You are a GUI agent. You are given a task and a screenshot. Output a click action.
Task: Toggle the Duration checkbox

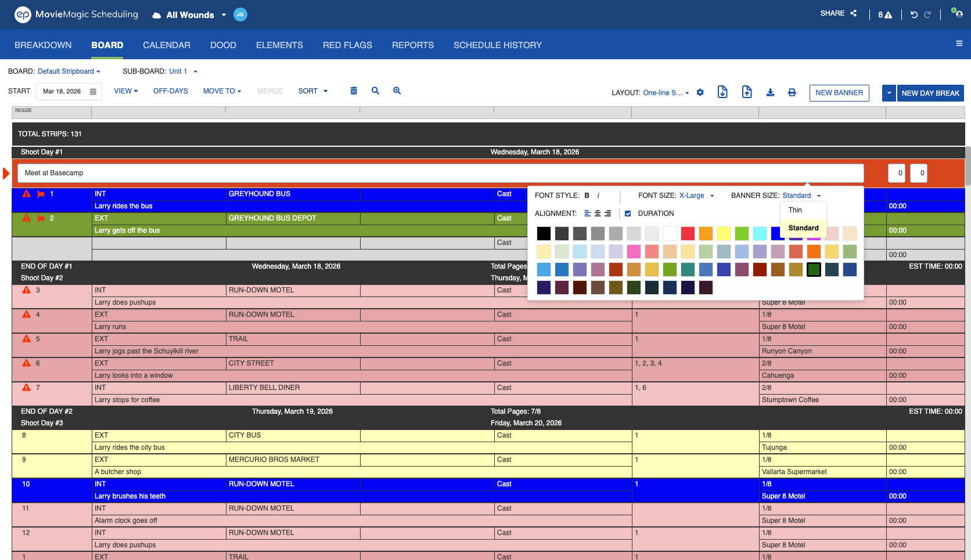point(628,214)
